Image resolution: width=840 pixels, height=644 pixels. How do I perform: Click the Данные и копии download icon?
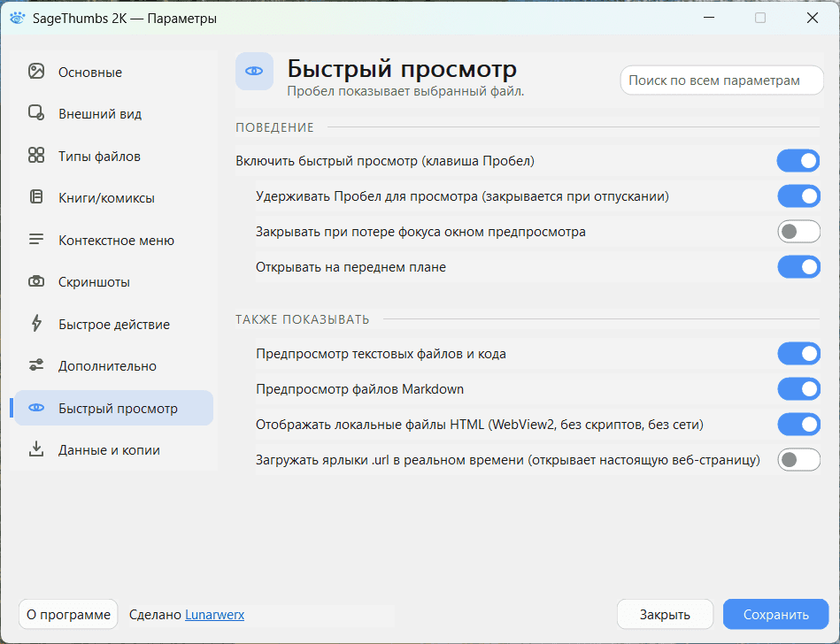36,449
